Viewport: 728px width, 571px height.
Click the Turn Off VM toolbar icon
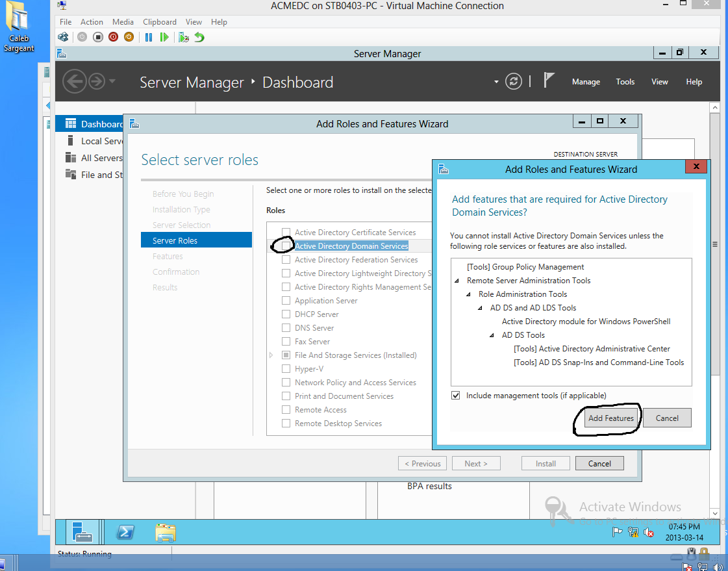click(x=98, y=37)
